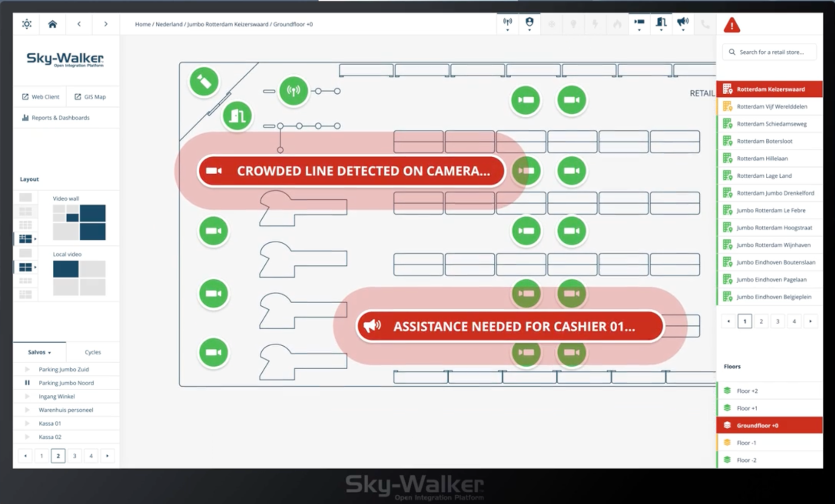Play the Warenhuis personeel salvo
The image size is (835, 504).
pos(27,410)
